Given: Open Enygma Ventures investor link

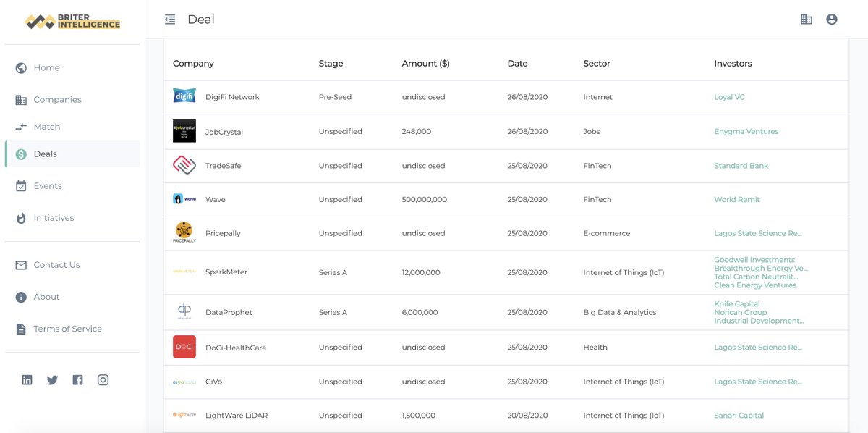Looking at the screenshot, I should point(746,132).
